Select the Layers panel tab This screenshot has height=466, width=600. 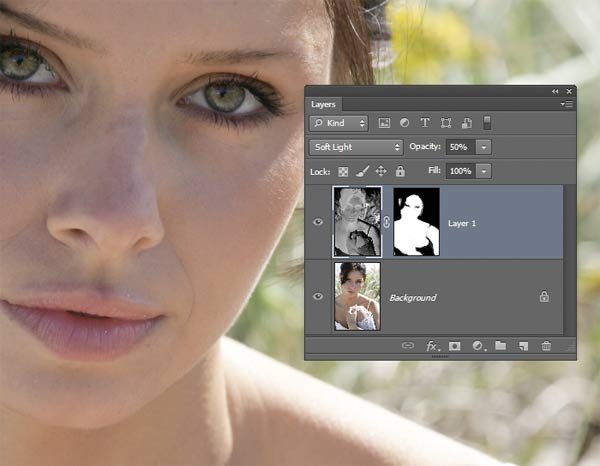(x=323, y=103)
